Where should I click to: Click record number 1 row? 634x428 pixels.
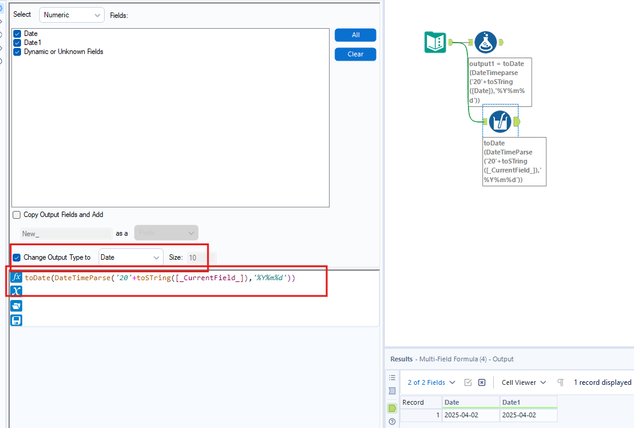click(421, 415)
